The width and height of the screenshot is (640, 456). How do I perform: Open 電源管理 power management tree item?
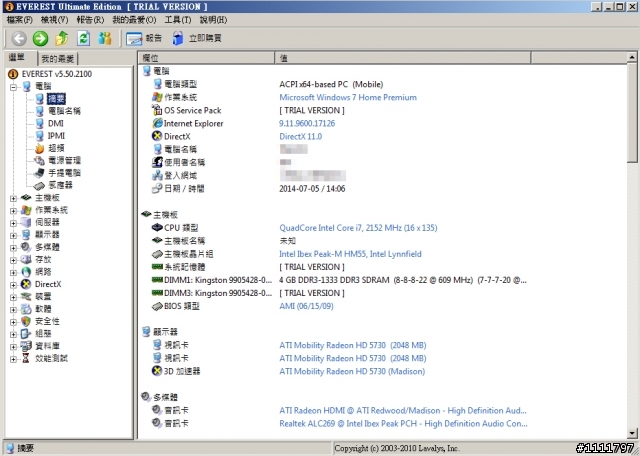(64, 160)
